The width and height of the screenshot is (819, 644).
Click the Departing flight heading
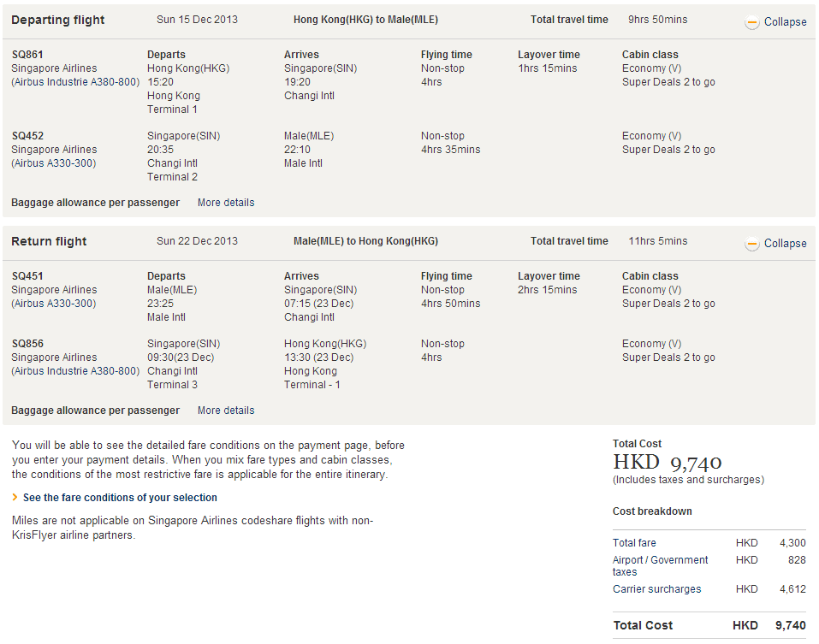tap(58, 20)
